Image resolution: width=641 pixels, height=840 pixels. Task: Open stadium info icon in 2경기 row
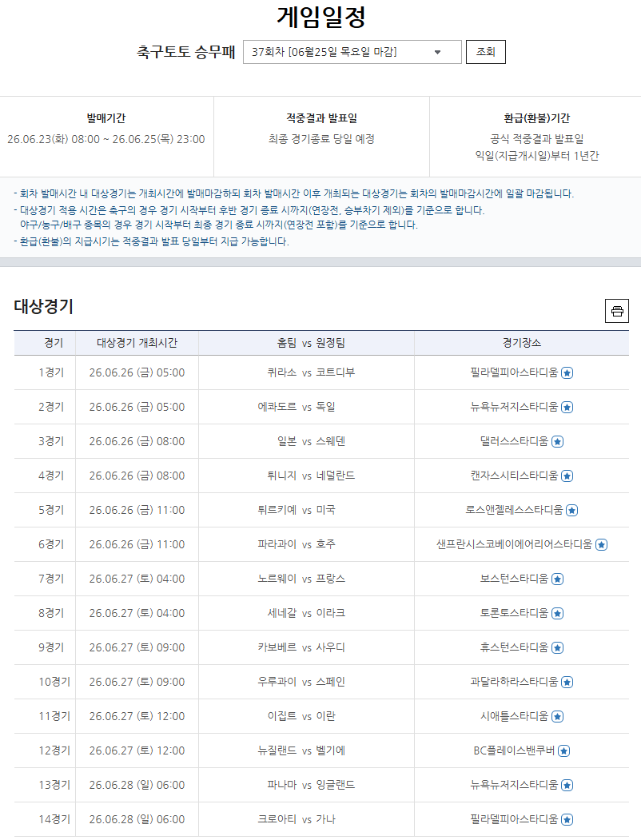tap(567, 407)
